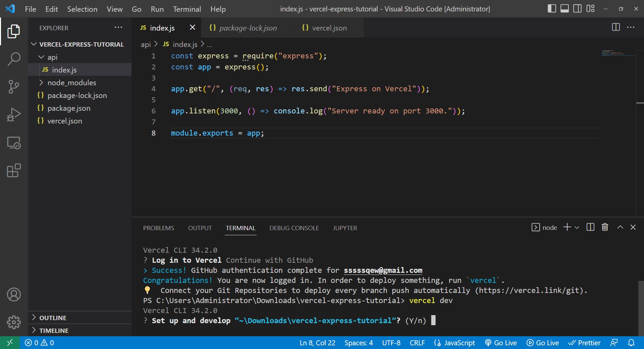Screen dimensions: 644x349
Task: Show errors and warnings count in status bar
Action: (x=39, y=343)
